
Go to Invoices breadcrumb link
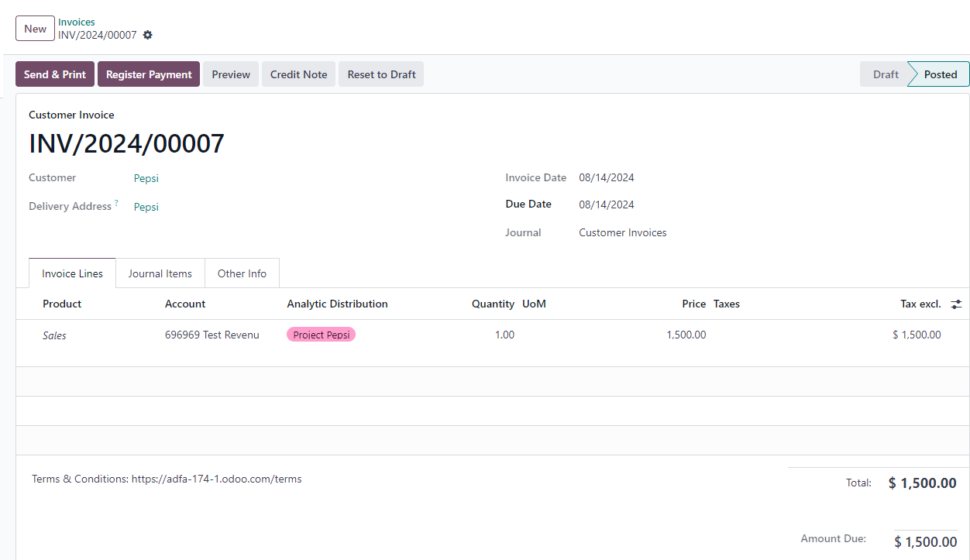(77, 22)
